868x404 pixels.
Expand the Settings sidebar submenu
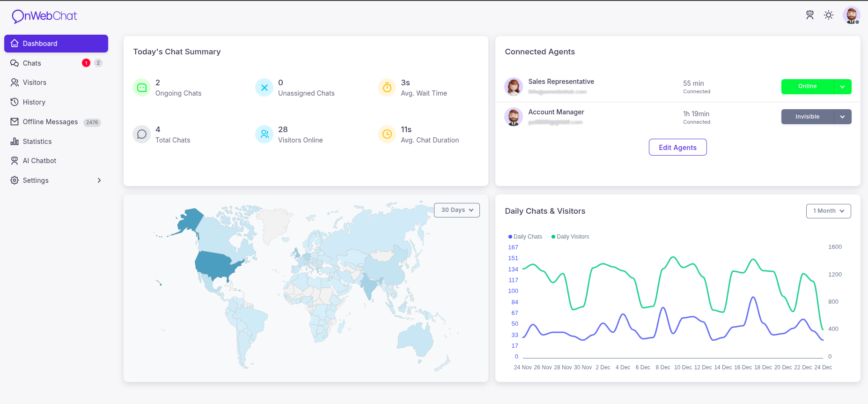tap(99, 180)
